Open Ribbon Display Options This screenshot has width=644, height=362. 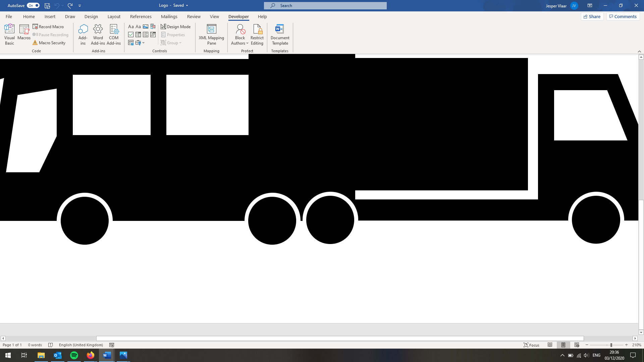click(x=590, y=5)
